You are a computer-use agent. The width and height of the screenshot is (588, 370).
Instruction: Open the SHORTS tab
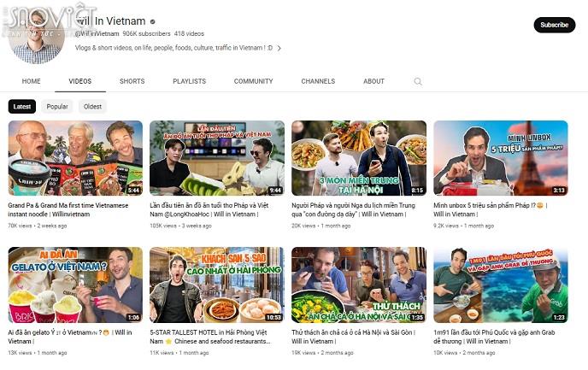point(132,81)
